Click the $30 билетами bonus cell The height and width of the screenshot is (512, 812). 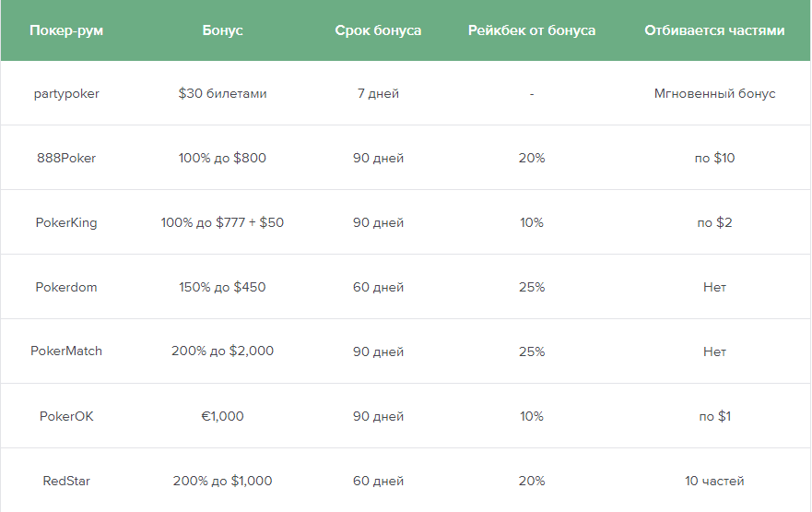click(222, 94)
